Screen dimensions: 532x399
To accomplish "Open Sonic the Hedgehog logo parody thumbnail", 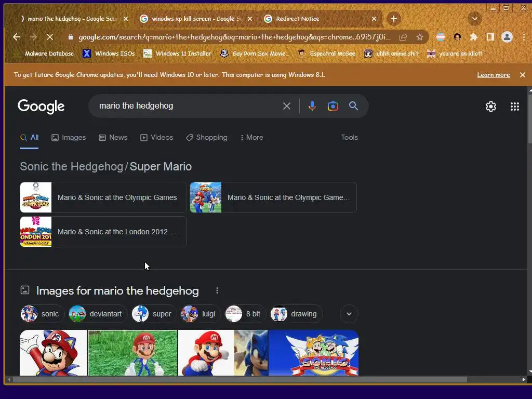I will (x=313, y=353).
